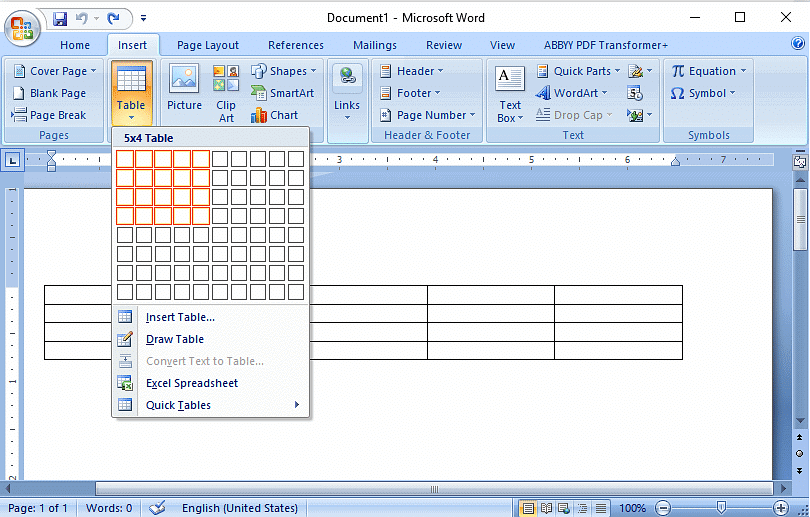Open the Links group menu
The height and width of the screenshot is (517, 810).
click(x=347, y=93)
